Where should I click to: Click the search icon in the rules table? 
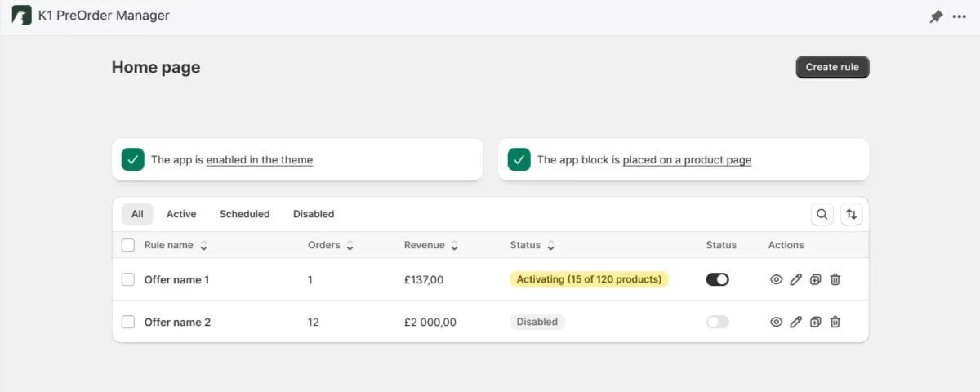click(x=822, y=214)
